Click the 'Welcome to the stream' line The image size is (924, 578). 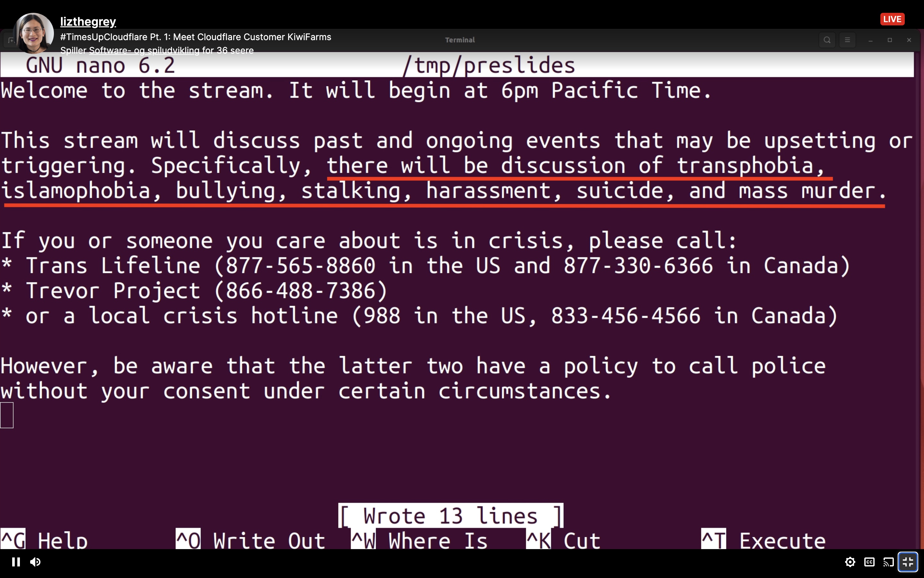point(356,90)
